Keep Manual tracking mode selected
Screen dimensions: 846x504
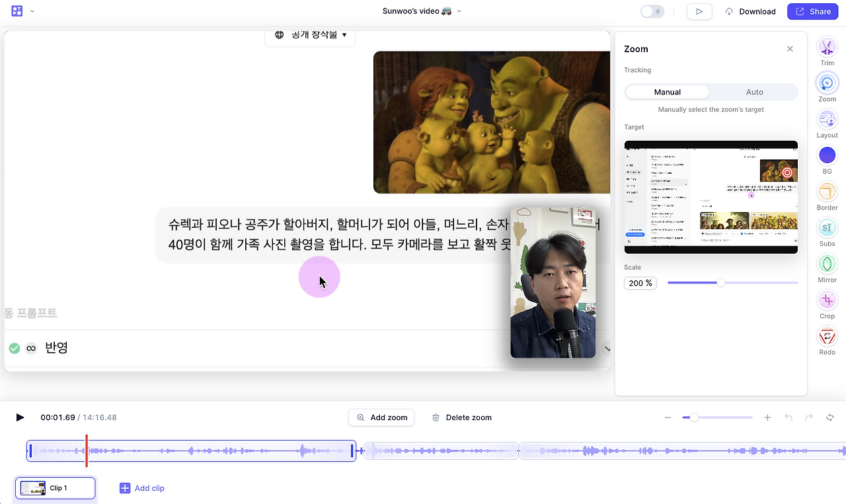coord(667,92)
